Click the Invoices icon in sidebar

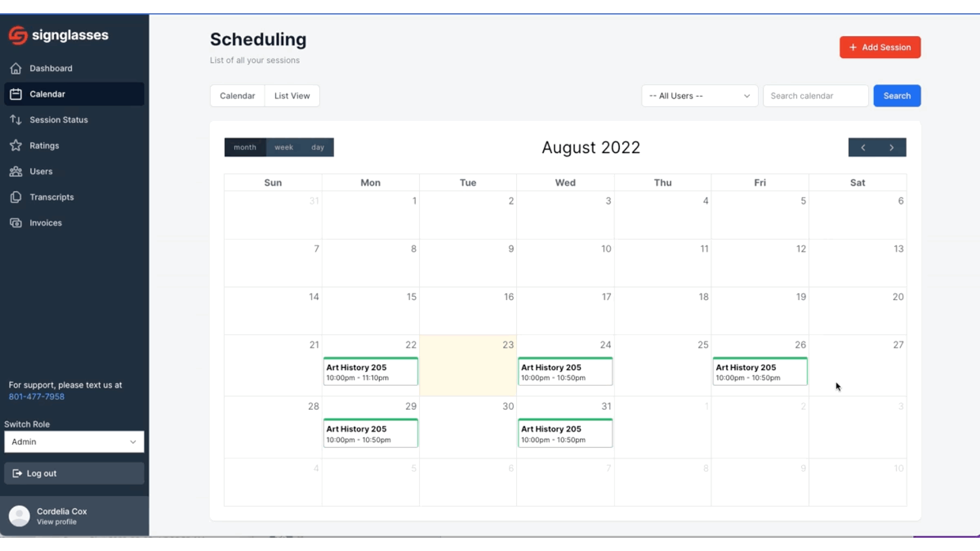point(16,223)
